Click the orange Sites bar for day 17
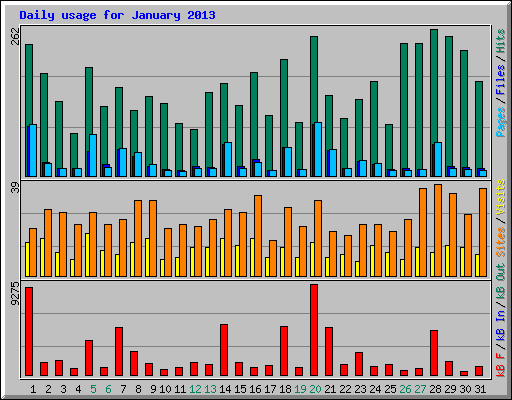This screenshot has width=512, height=400. [x=273, y=258]
